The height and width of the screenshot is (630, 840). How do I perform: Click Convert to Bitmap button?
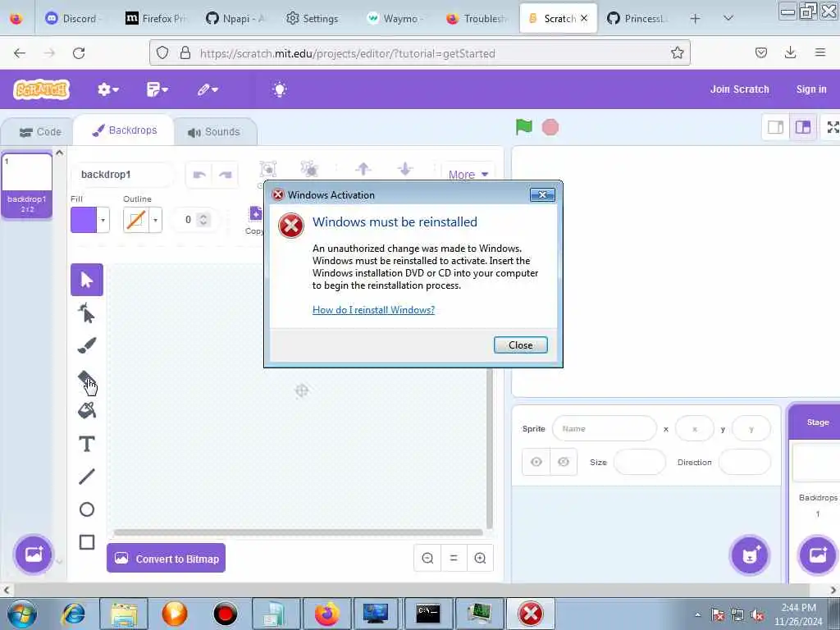[x=166, y=558]
